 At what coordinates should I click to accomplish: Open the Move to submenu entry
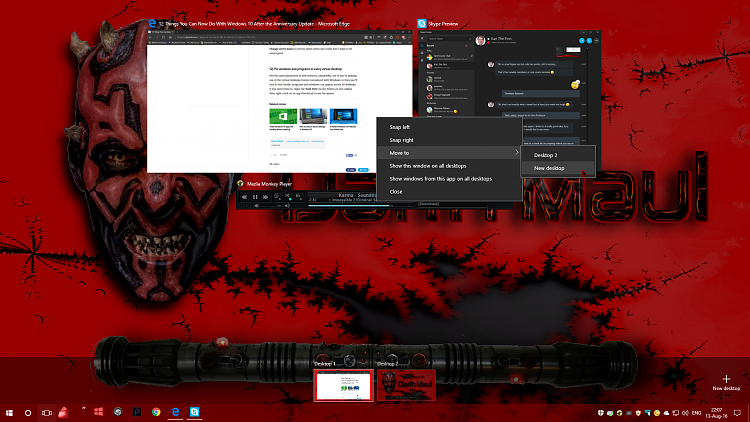click(x=449, y=153)
